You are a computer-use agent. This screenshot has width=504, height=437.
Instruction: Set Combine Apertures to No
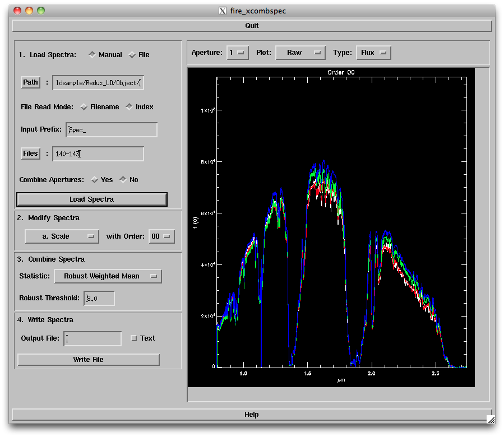click(129, 180)
